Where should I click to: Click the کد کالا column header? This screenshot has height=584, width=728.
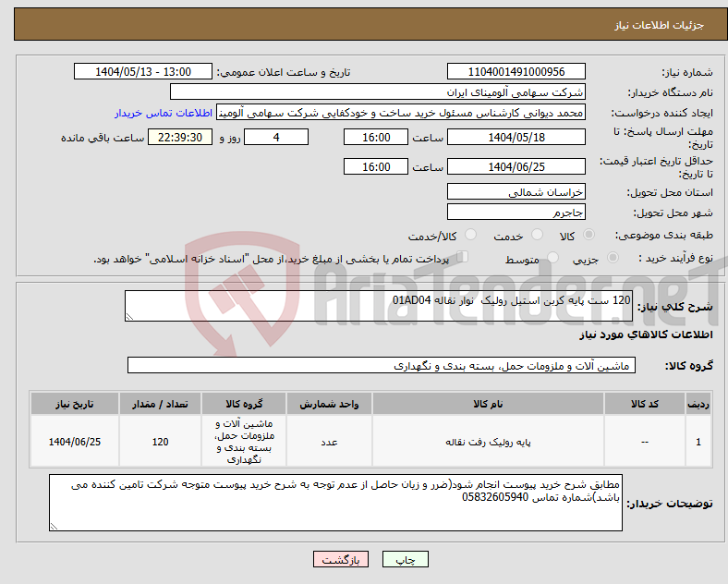(645, 404)
